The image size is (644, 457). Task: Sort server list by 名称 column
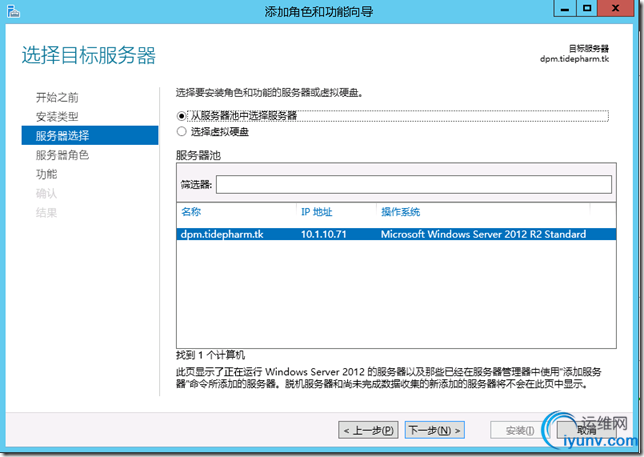pos(191,212)
